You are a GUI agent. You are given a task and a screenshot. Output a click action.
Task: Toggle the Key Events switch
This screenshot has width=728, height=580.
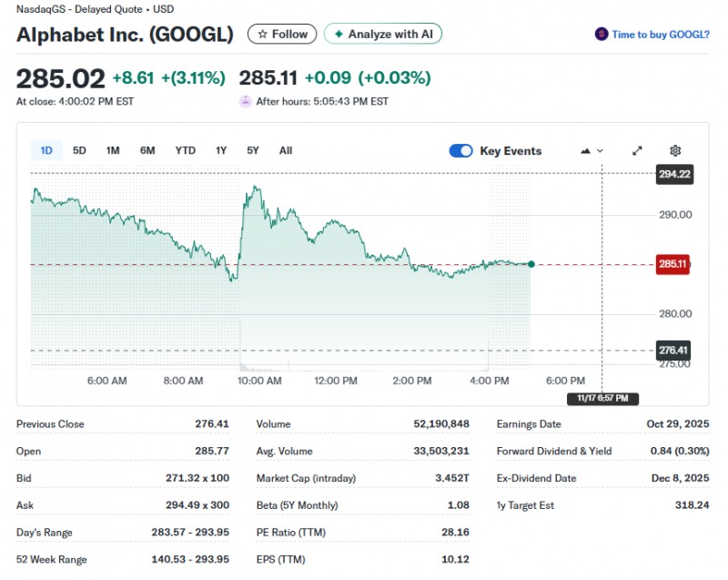click(460, 151)
